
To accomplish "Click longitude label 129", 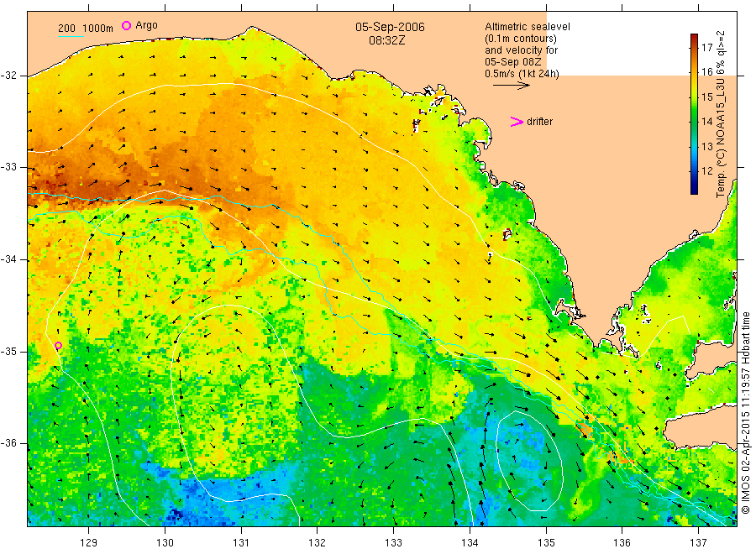I will point(89,543).
